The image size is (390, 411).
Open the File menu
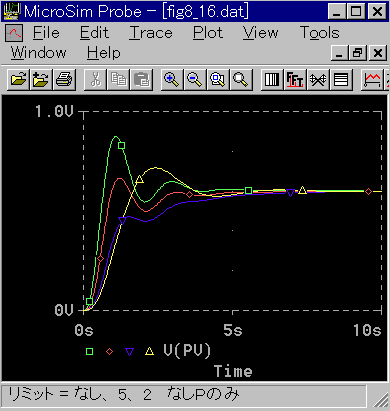(46, 33)
